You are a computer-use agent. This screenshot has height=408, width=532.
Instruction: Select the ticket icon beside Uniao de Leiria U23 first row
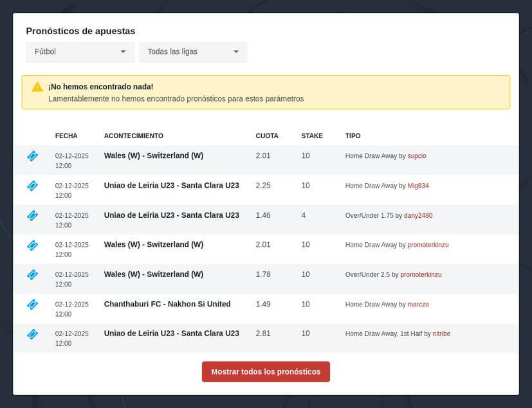click(32, 186)
